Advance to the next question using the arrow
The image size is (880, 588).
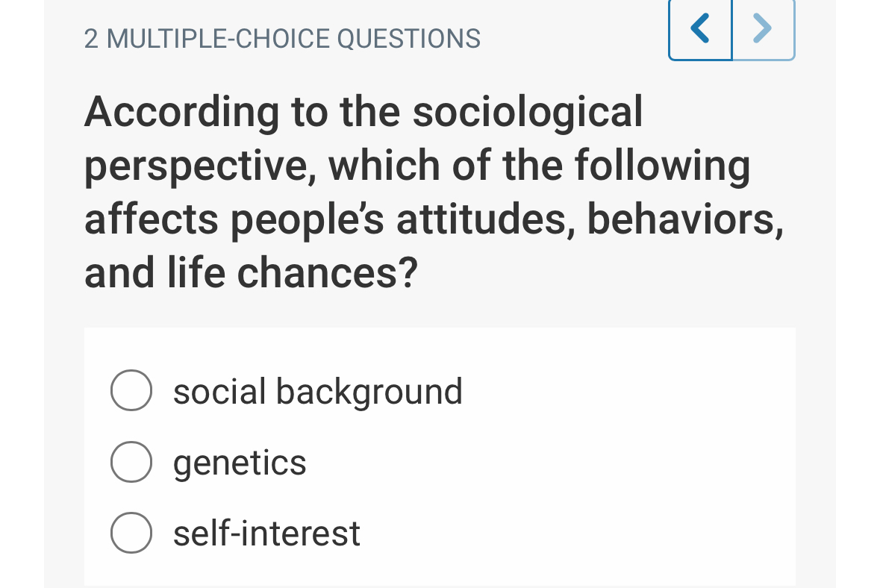point(763,29)
